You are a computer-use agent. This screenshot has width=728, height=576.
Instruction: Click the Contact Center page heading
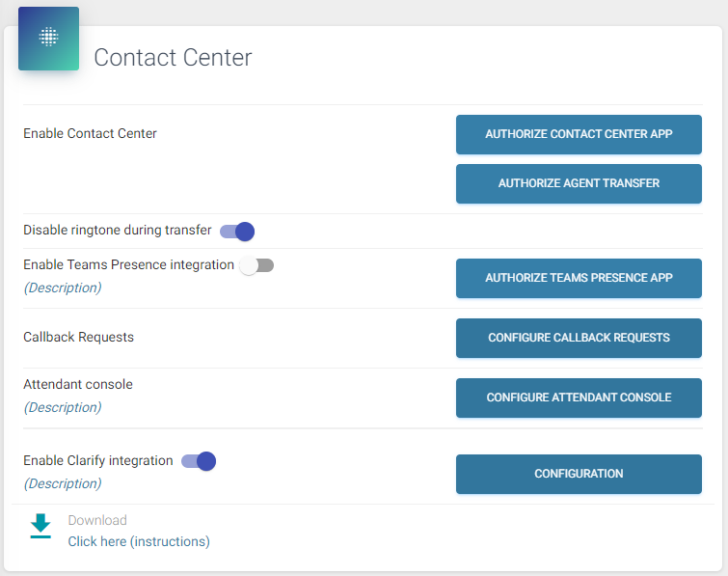click(173, 58)
